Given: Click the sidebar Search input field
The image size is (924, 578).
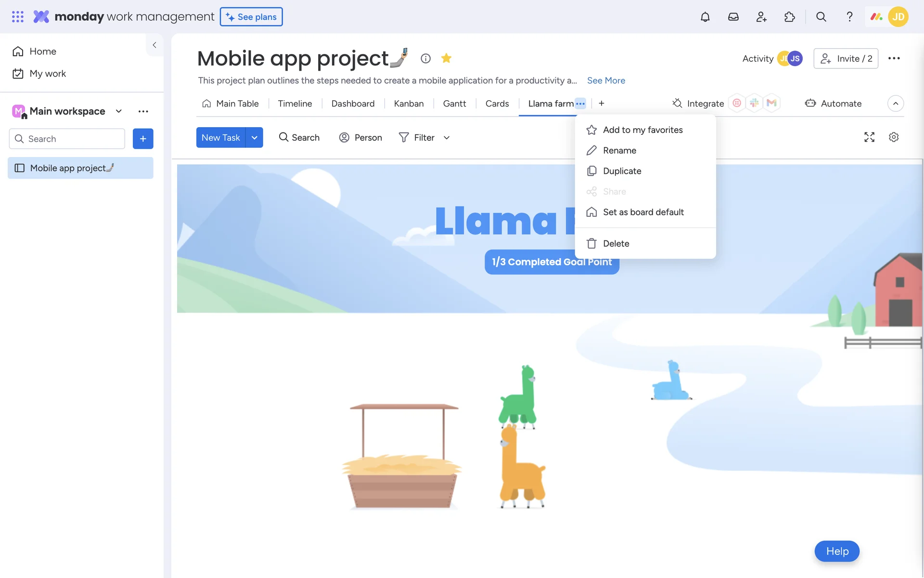Looking at the screenshot, I should [x=72, y=139].
